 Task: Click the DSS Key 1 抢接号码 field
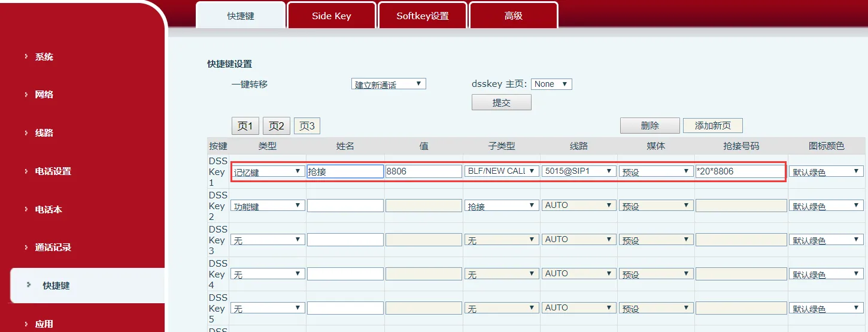tap(739, 171)
